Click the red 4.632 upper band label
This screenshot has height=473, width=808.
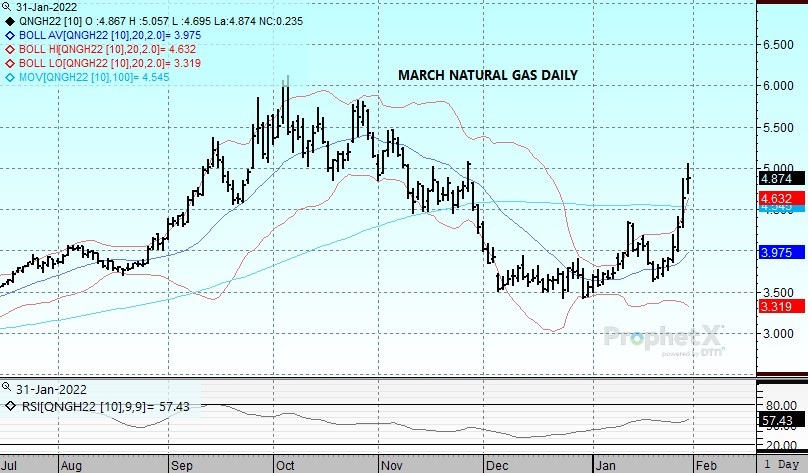pyautogui.click(x=777, y=199)
